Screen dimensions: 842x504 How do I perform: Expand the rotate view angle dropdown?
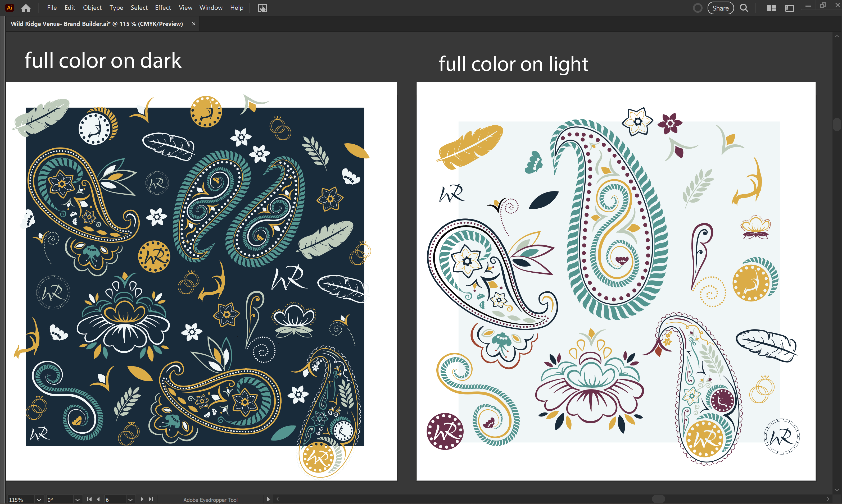[78, 500]
